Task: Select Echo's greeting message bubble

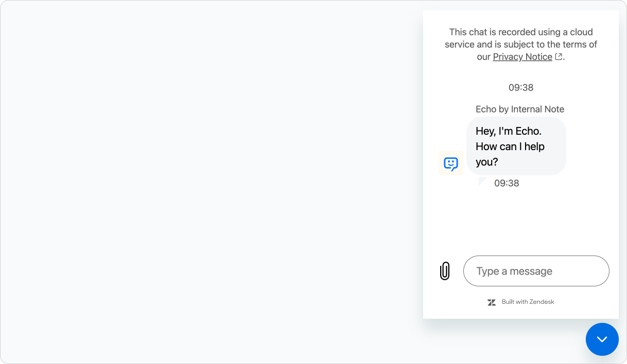Action: (x=516, y=146)
